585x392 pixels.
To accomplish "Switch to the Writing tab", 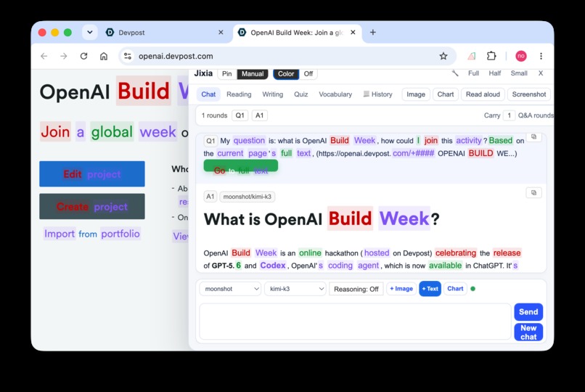I will point(272,94).
